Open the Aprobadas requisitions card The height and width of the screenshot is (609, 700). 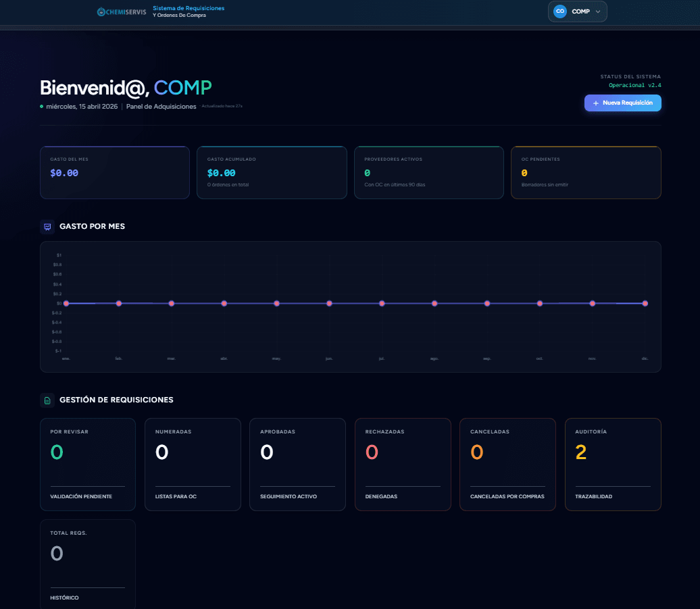tap(297, 465)
